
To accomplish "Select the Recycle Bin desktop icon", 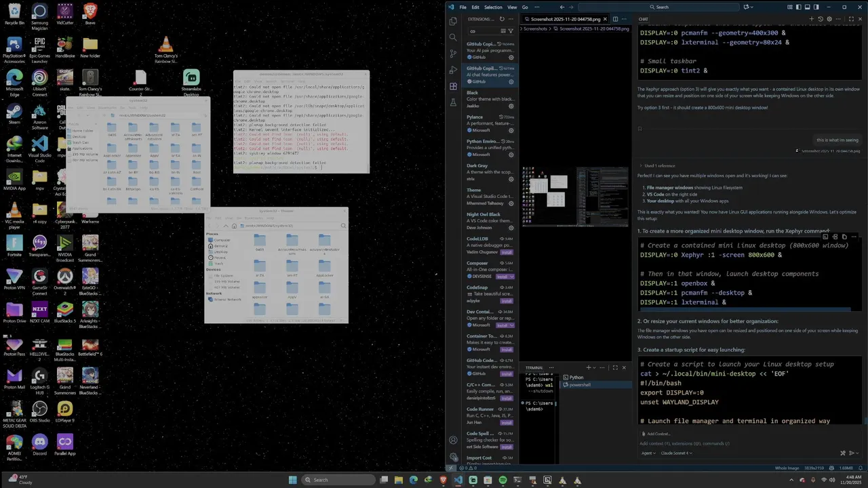I will click(x=14, y=14).
